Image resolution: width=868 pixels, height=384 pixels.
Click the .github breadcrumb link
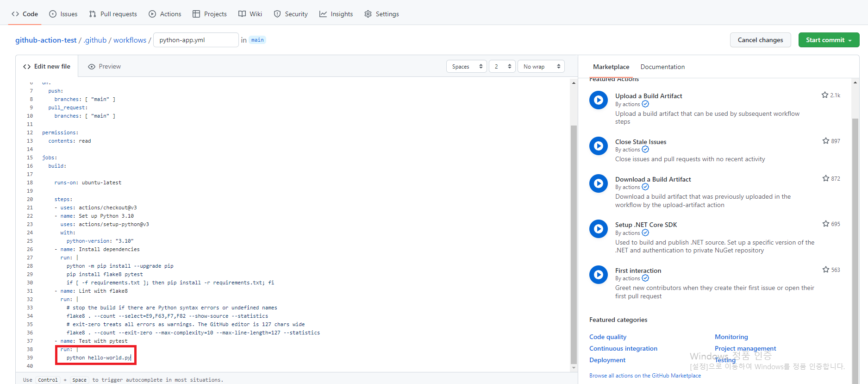point(95,40)
